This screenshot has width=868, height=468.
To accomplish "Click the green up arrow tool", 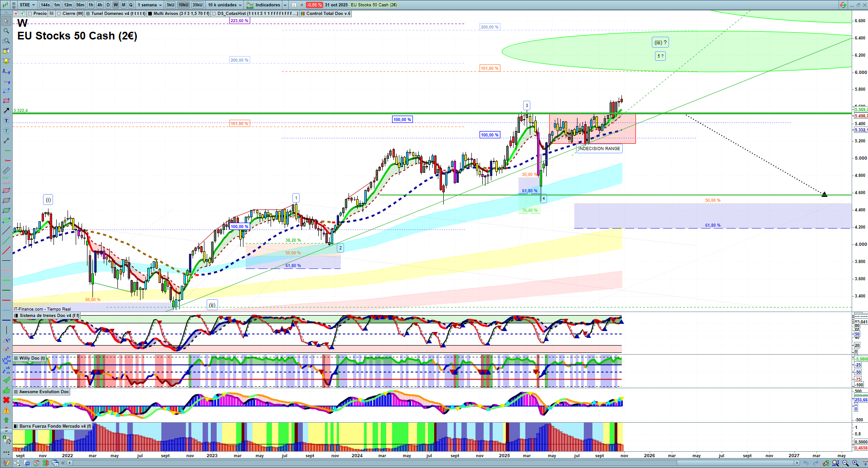I will (6, 420).
